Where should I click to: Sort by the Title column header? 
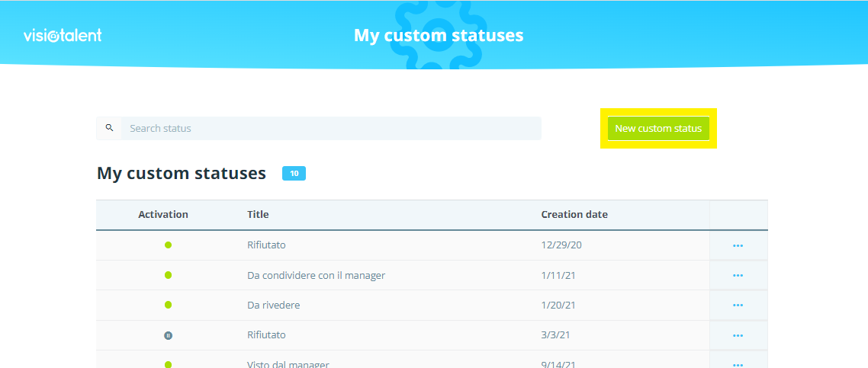point(258,215)
